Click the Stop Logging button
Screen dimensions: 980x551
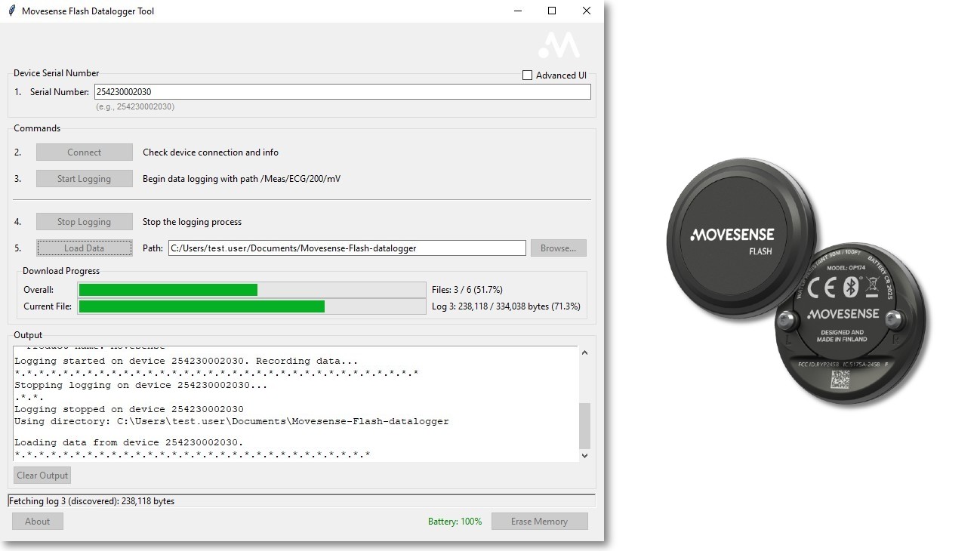pos(85,222)
